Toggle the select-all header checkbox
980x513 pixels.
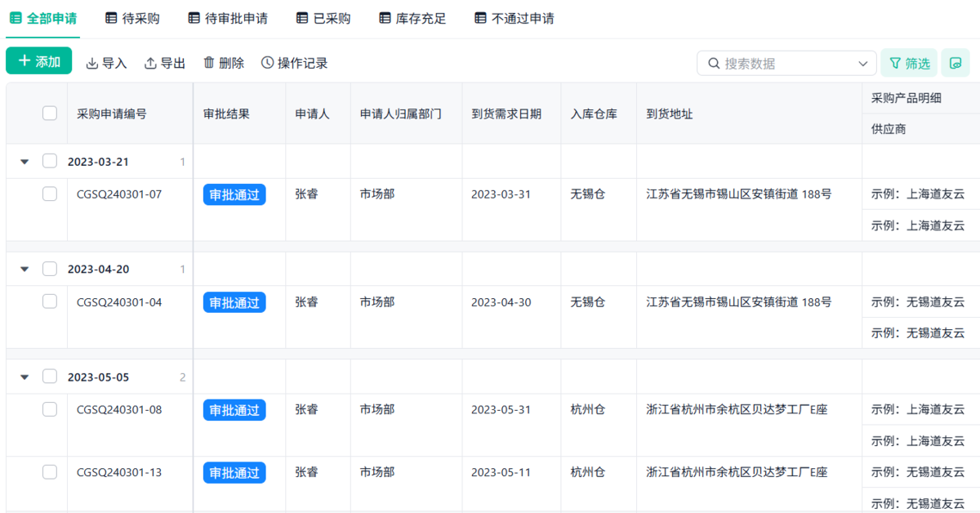coord(50,114)
